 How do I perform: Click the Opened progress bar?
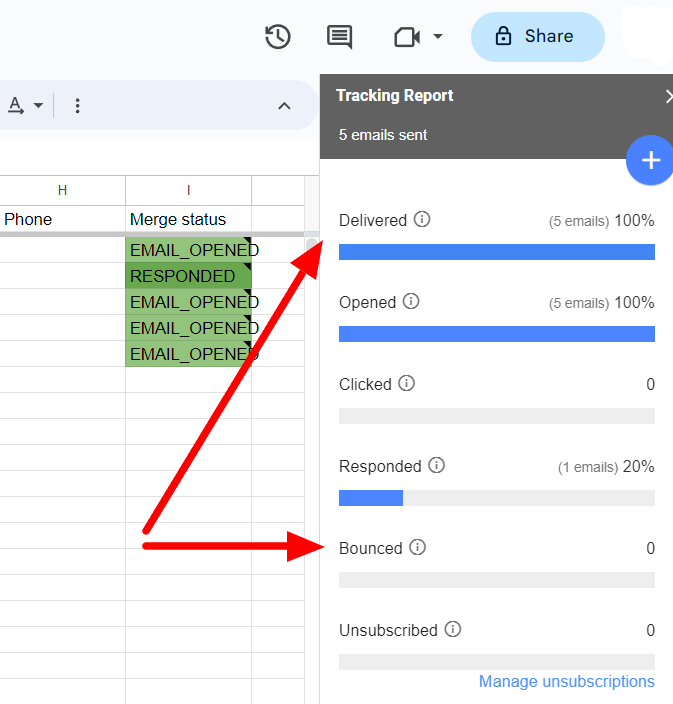point(497,334)
